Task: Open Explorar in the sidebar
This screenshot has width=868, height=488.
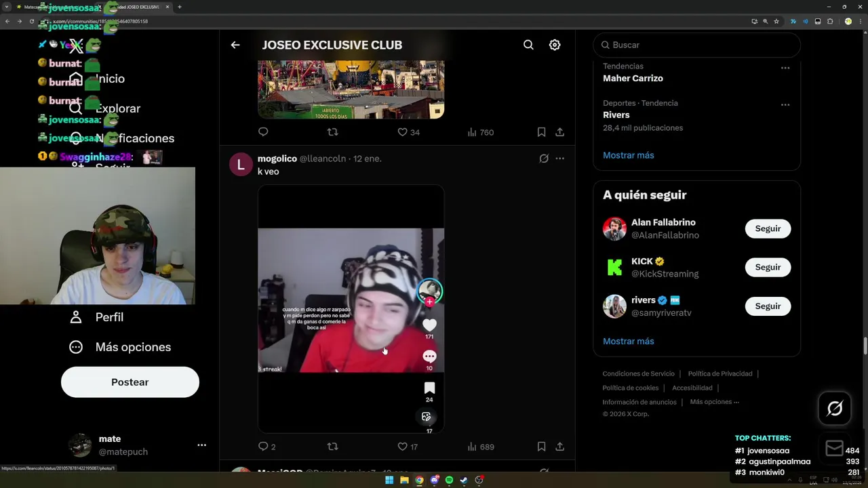Action: coord(105,108)
